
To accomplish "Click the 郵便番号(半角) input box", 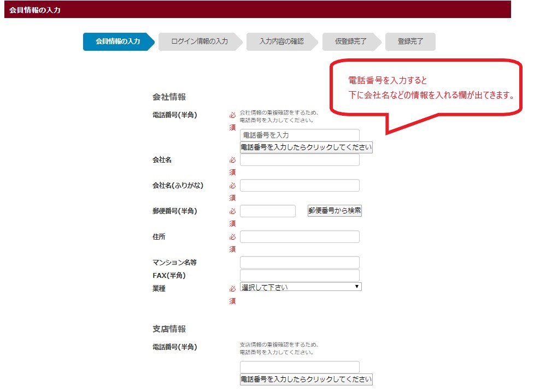I will 267,211.
